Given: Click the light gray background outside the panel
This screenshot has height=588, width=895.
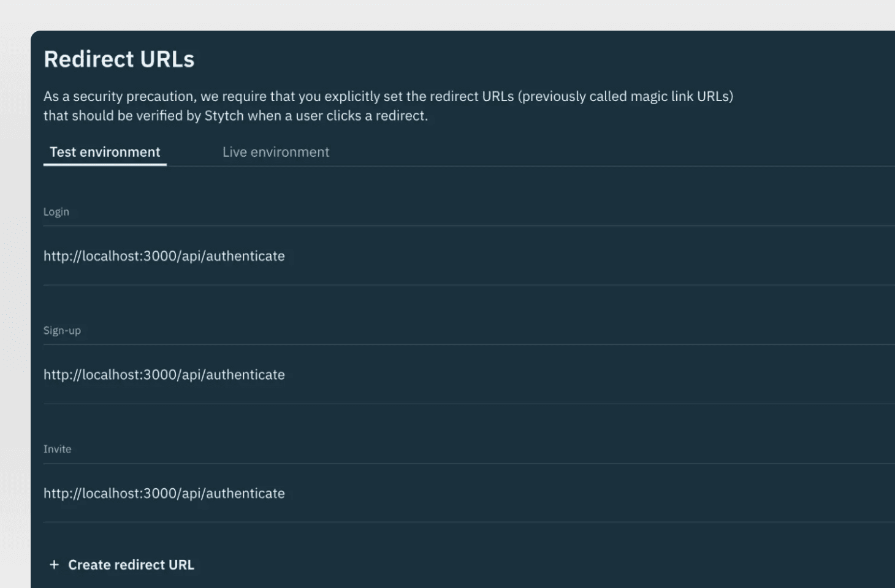Looking at the screenshot, I should 15,306.
